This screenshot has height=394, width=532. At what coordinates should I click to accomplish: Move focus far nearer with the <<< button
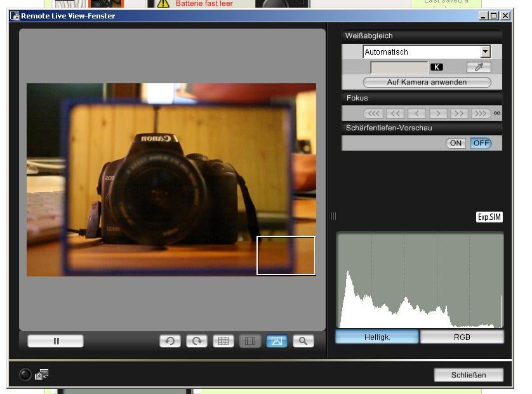click(373, 114)
